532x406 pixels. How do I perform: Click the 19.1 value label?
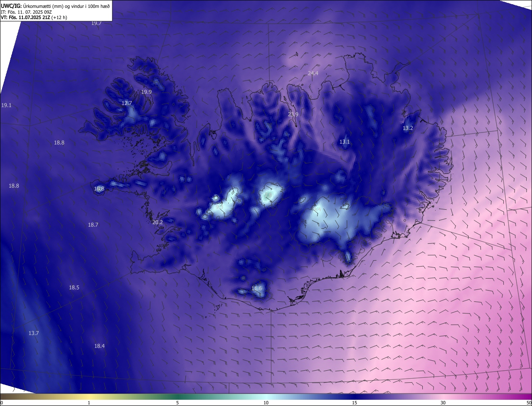(6, 105)
